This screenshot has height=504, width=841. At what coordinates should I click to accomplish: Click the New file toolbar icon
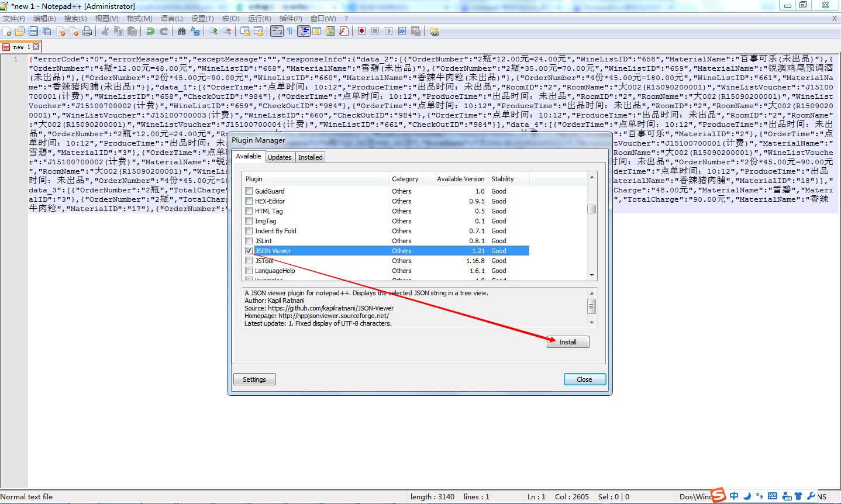tap(7, 31)
